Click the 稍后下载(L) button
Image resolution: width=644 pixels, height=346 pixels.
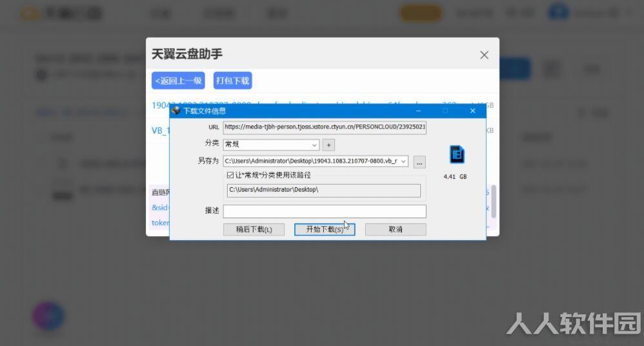(254, 229)
